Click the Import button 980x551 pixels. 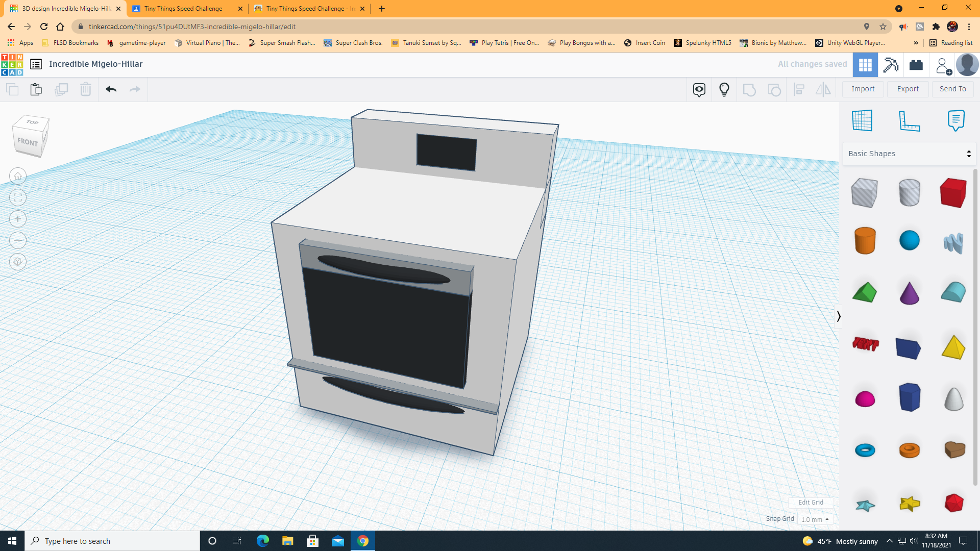[863, 89]
